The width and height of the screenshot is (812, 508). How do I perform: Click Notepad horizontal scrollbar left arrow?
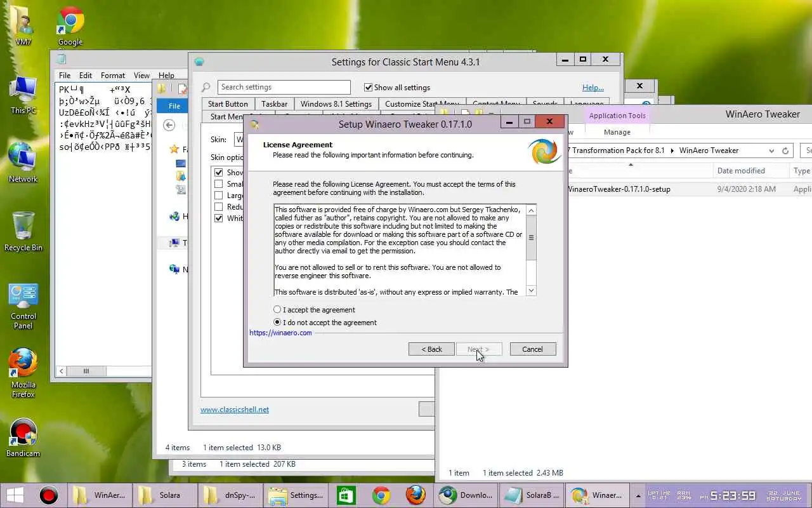pyautogui.click(x=62, y=371)
